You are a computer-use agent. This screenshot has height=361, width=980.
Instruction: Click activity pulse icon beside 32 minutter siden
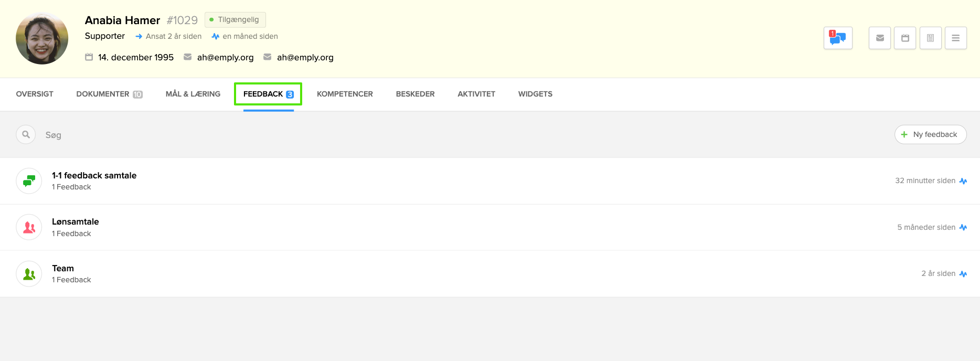pos(963,181)
